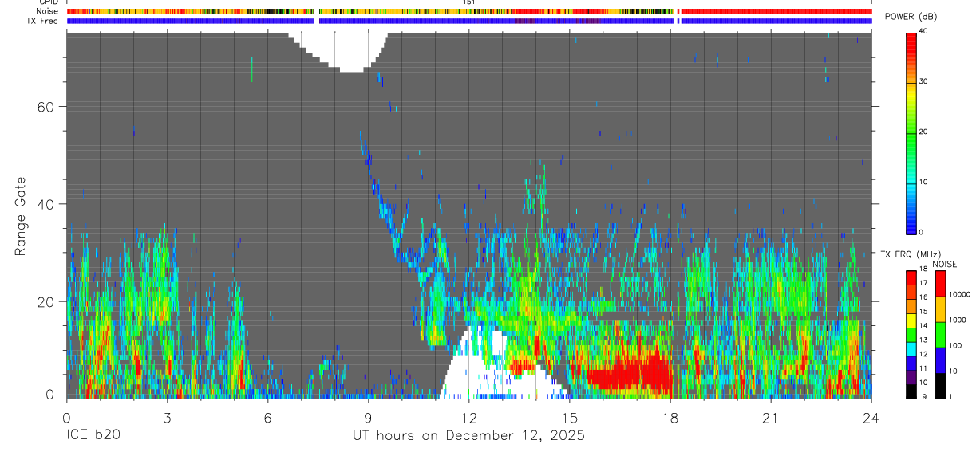The height and width of the screenshot is (452, 980).
Task: Click the blue TX Freq strip above the plot
Action: (x=469, y=21)
